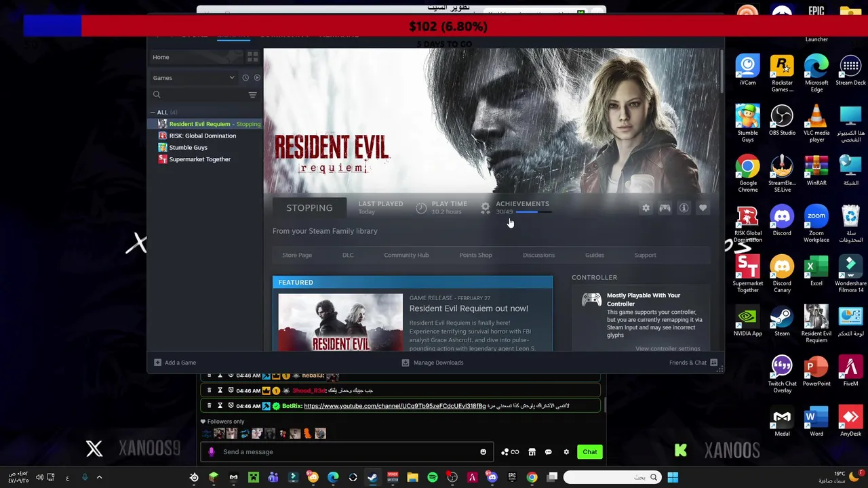Open the emoji picker in chat input
This screenshot has width=868, height=488.
coord(483,452)
